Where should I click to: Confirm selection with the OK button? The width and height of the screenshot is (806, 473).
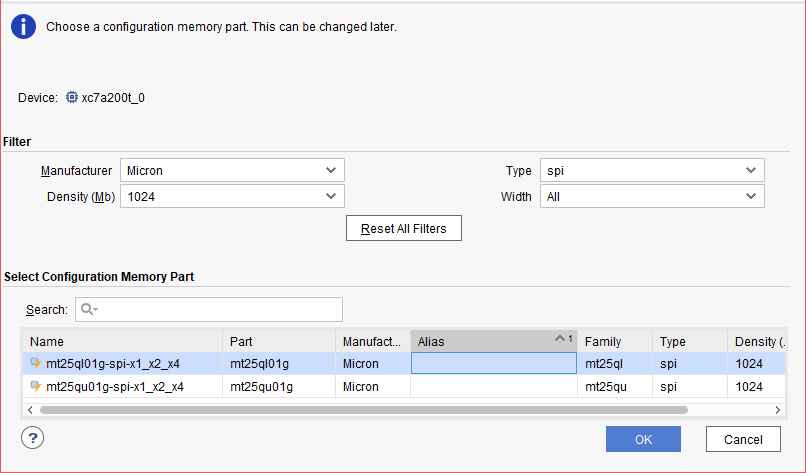pyautogui.click(x=643, y=439)
